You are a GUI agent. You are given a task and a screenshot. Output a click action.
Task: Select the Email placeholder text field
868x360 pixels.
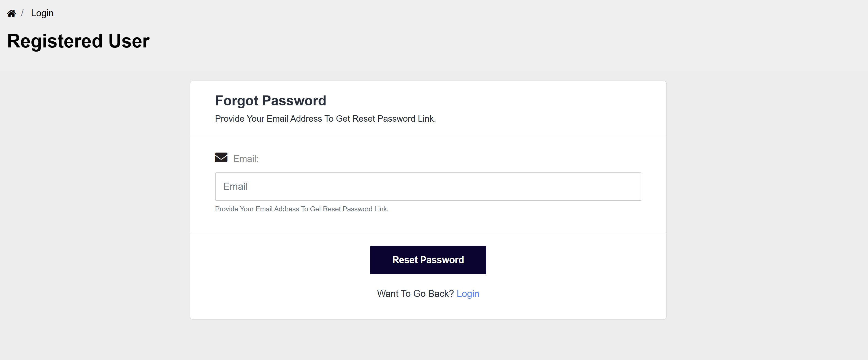point(428,186)
